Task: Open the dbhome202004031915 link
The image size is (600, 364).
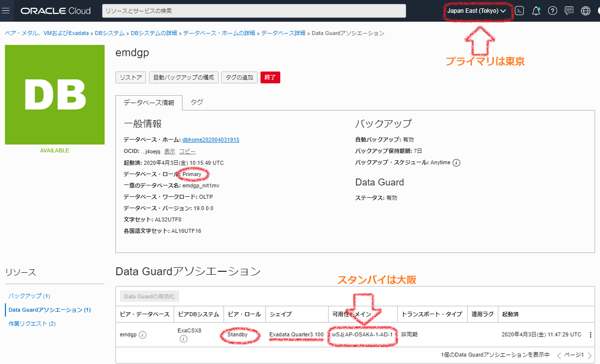Action: [x=211, y=140]
